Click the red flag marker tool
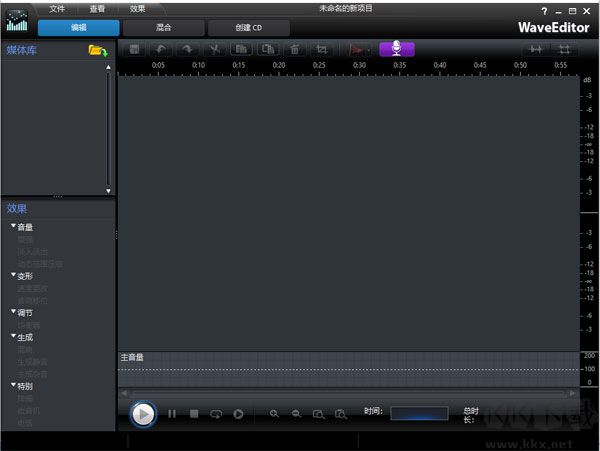 [x=355, y=50]
